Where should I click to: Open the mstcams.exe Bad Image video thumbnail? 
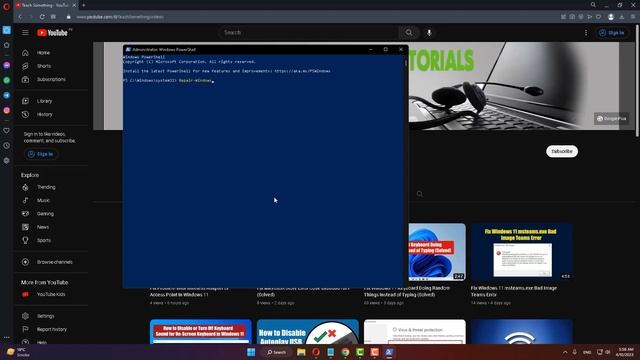pos(521,251)
